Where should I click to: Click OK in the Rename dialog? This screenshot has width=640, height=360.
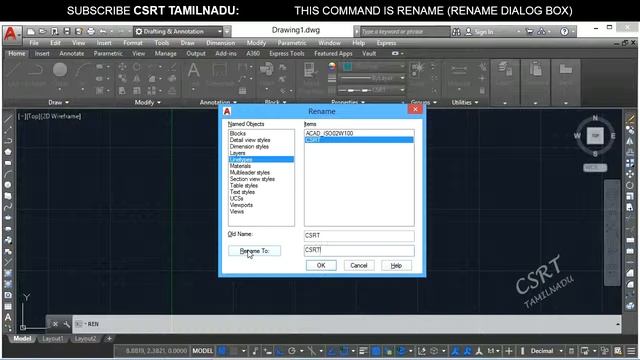point(321,265)
